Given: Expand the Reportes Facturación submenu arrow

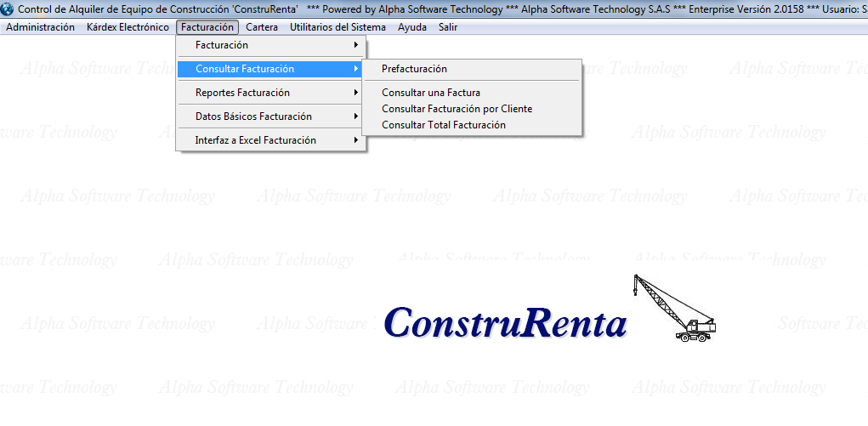Looking at the screenshot, I should 356,93.
